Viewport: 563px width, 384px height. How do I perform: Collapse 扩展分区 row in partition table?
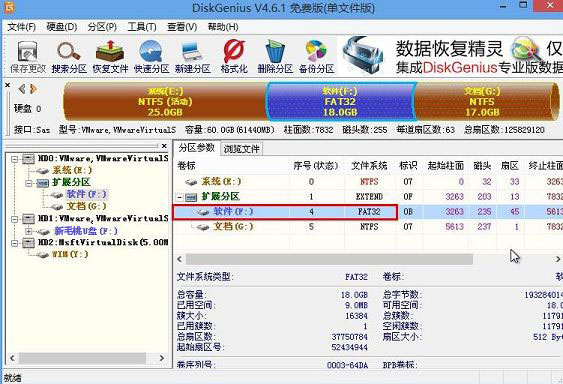[180, 197]
